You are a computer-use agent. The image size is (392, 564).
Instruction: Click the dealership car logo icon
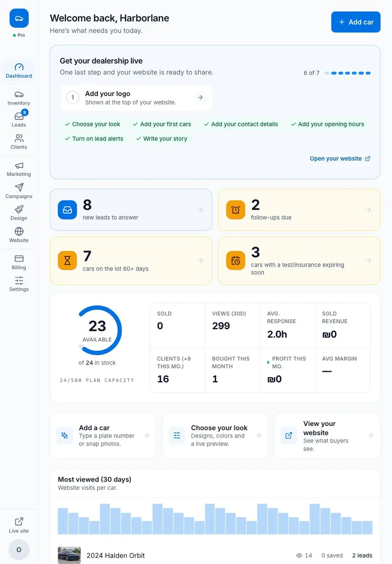[19, 18]
